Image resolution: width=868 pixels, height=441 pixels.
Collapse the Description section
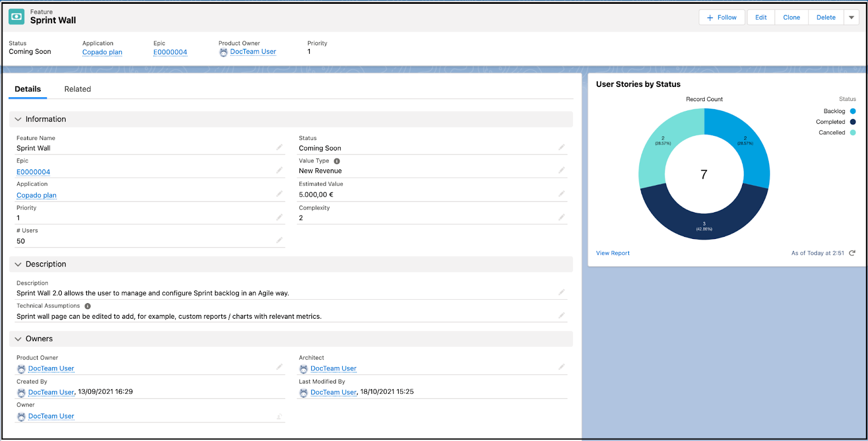(18, 264)
